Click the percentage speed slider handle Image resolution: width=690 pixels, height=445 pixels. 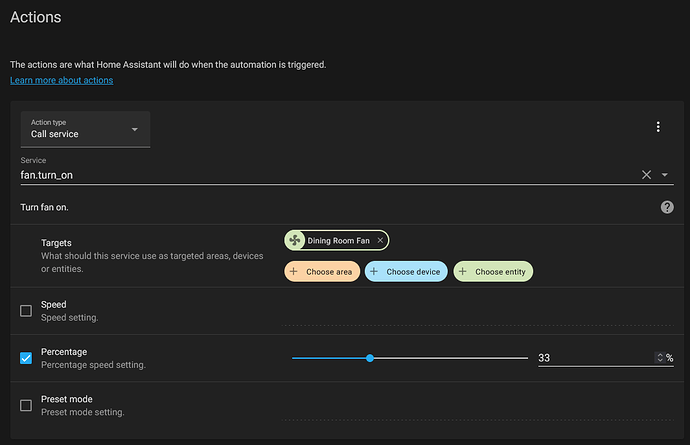tap(370, 357)
